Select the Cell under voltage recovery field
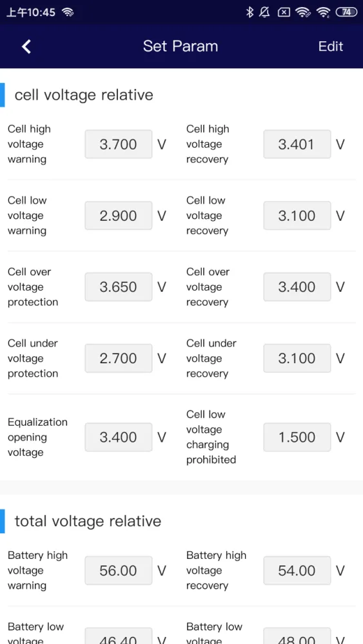Image resolution: width=363 pixels, height=644 pixels. point(297,358)
